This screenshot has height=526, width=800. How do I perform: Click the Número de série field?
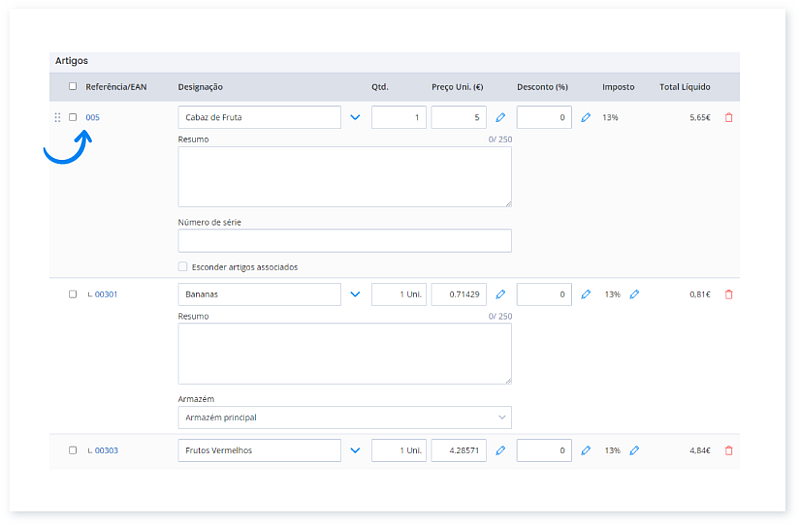click(344, 241)
